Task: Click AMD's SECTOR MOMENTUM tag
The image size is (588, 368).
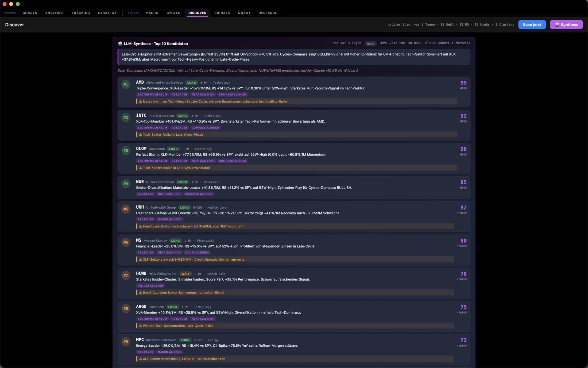Action: click(x=152, y=95)
